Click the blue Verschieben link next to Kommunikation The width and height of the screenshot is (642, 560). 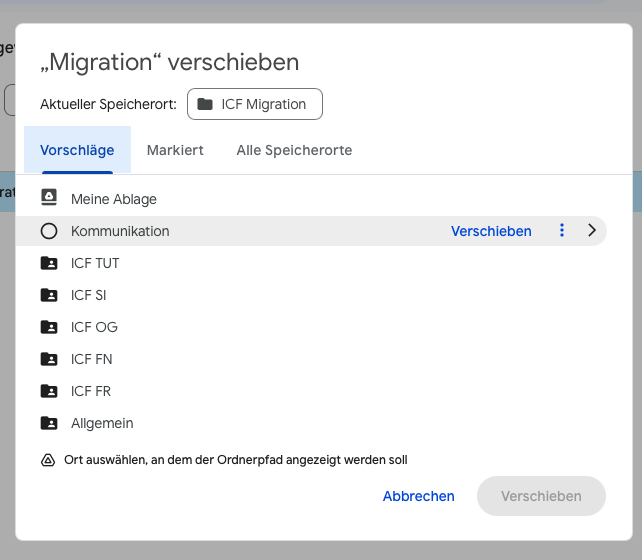click(x=491, y=231)
